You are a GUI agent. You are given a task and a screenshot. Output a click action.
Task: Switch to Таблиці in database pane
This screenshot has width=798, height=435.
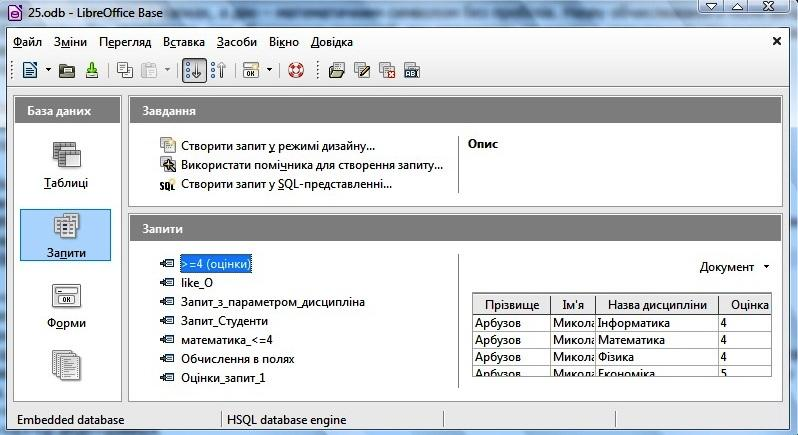pyautogui.click(x=66, y=164)
